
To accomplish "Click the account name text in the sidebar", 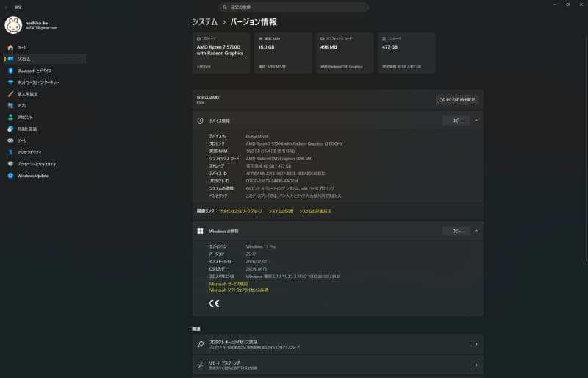I will pos(36,23).
